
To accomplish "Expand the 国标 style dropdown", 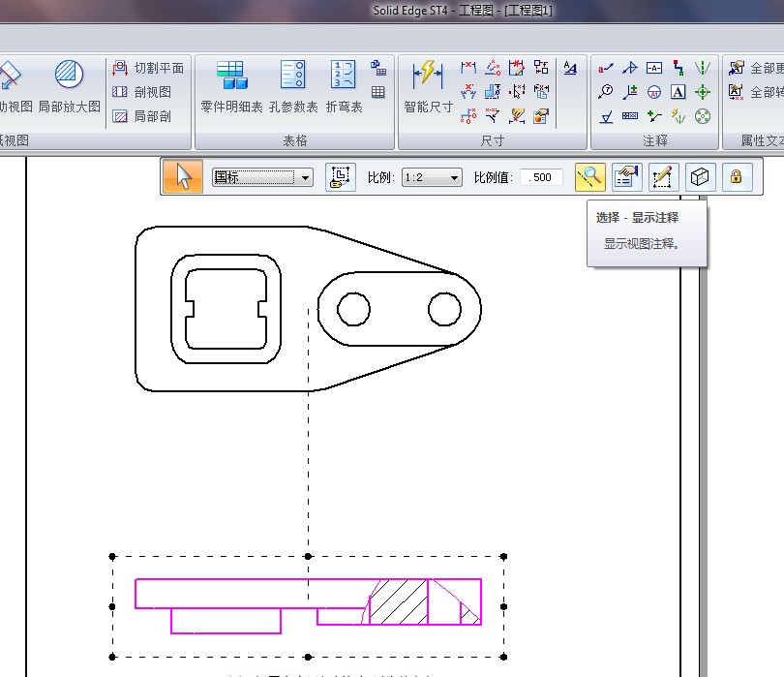I will [305, 177].
